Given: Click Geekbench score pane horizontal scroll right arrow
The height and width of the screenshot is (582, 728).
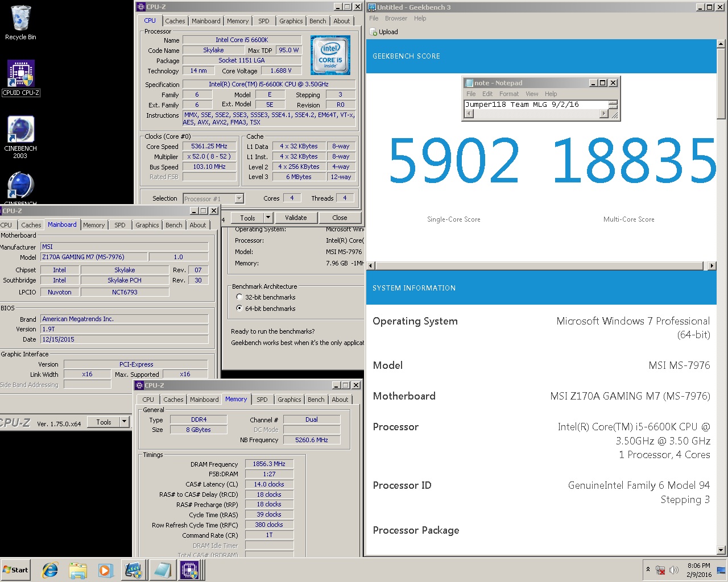Looking at the screenshot, I should (x=712, y=265).
